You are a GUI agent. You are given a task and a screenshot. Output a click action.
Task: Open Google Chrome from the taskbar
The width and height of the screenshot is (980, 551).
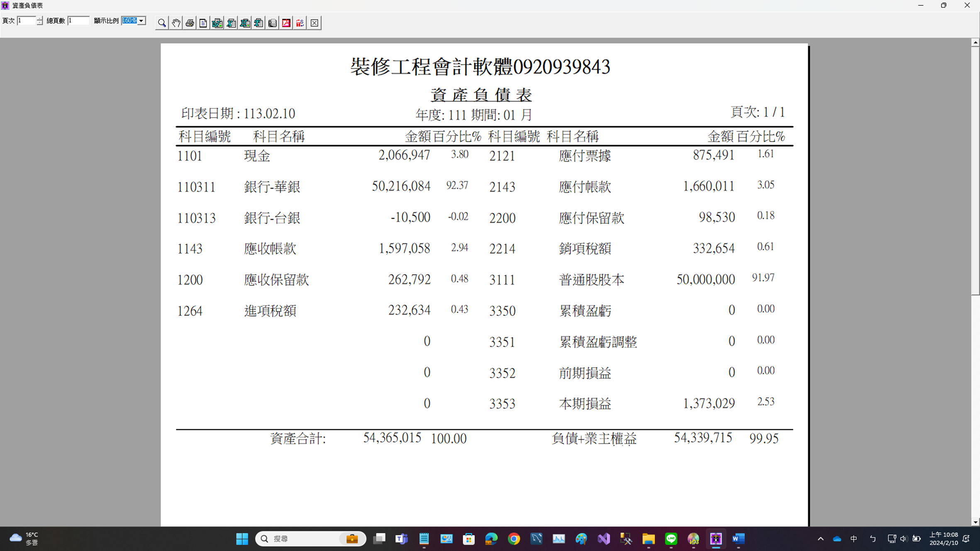[514, 539]
